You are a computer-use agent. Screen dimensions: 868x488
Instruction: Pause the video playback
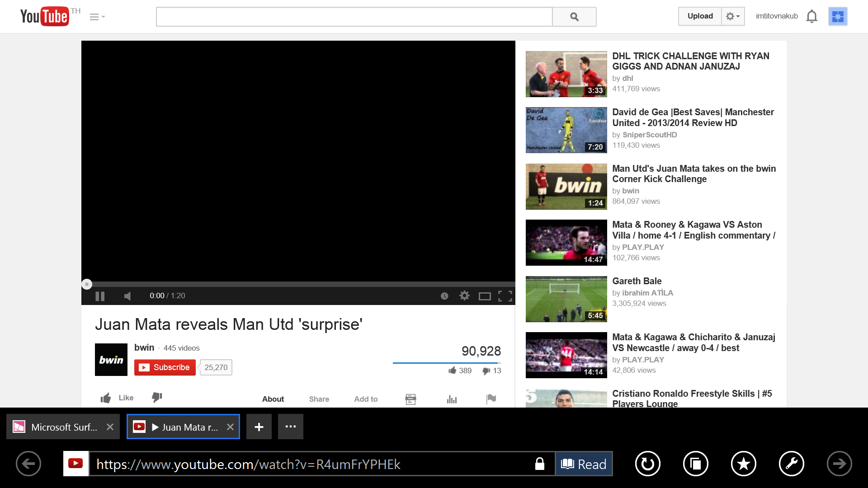coord(100,296)
